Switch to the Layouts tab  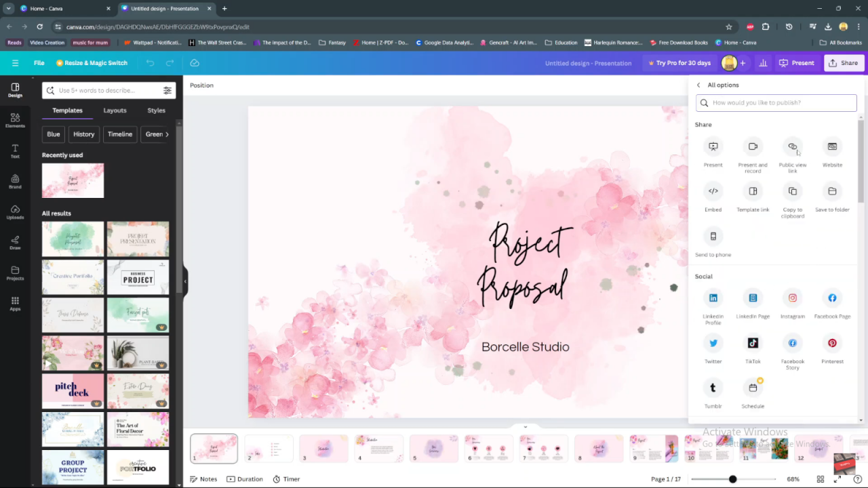[115, 110]
